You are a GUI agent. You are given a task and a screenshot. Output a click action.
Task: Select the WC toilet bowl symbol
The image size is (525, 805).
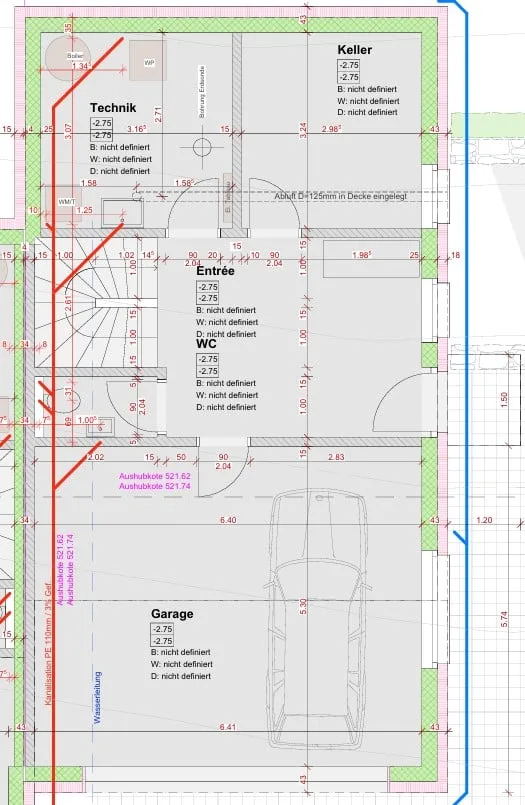[65, 399]
